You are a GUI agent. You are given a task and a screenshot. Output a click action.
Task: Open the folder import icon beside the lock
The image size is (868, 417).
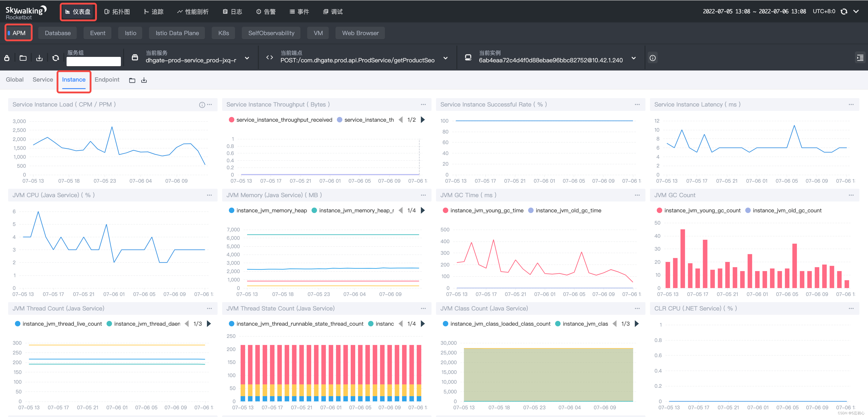[23, 58]
